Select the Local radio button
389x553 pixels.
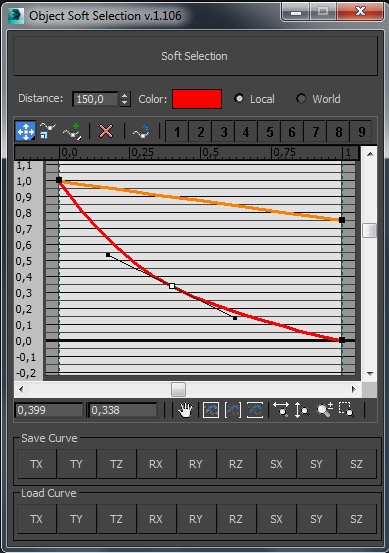tap(239, 98)
